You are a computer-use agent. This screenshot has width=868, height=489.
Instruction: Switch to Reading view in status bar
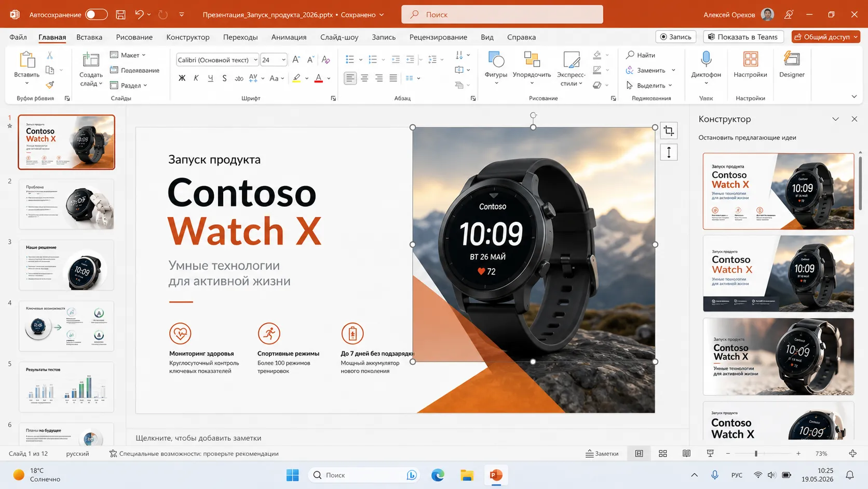point(686,454)
